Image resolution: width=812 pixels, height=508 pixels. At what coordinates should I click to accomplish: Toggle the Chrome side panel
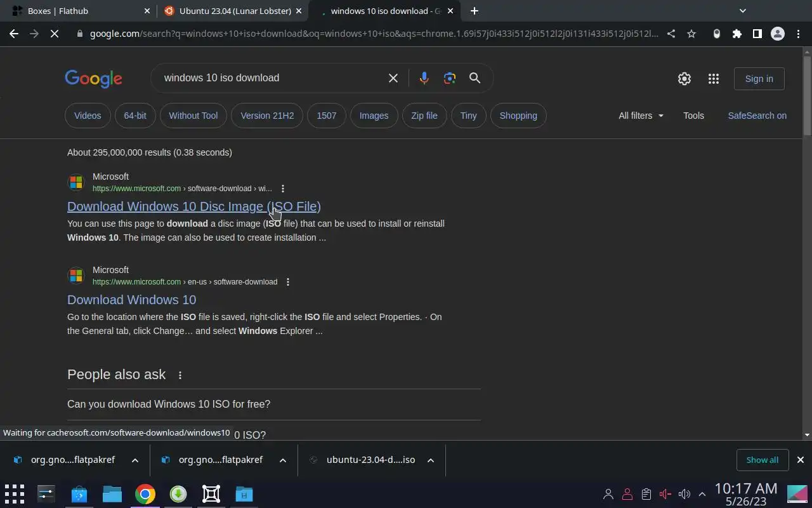coord(757,34)
